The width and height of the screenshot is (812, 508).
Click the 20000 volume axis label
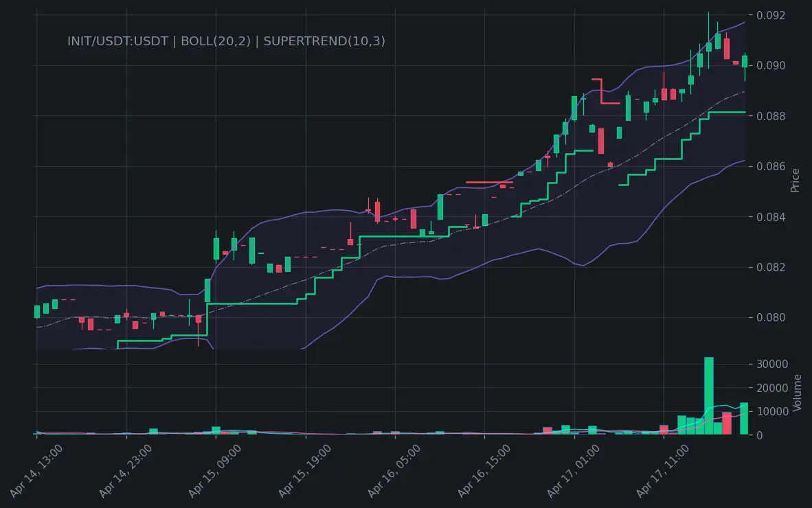click(x=772, y=388)
